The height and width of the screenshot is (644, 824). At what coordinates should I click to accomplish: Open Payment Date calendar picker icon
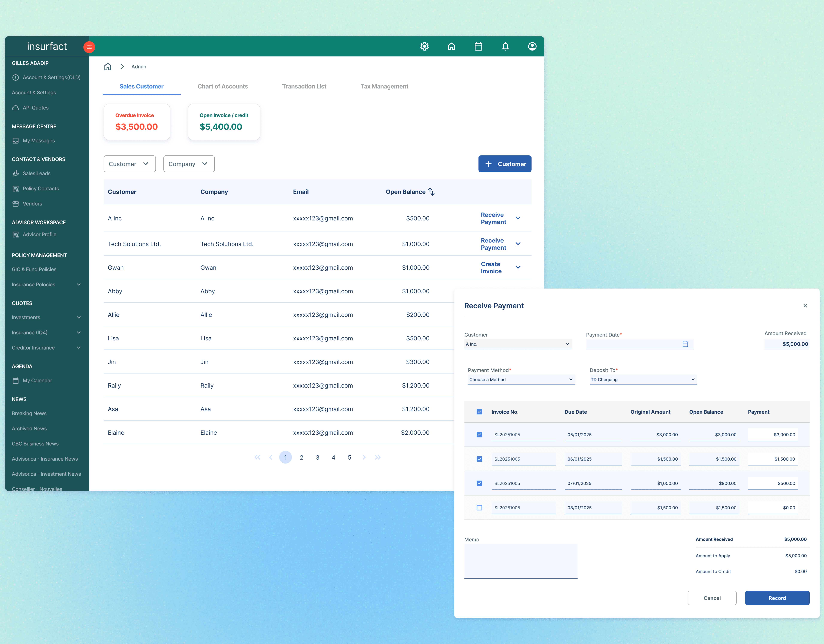[685, 344]
